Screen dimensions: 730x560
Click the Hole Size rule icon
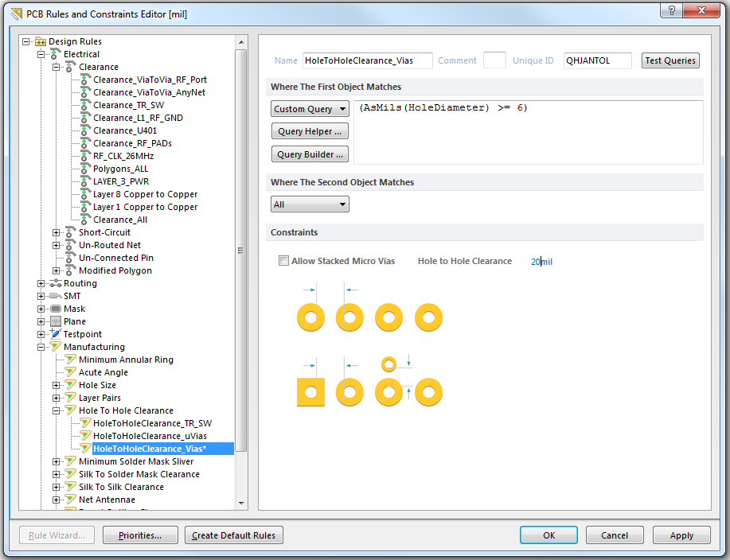click(x=70, y=385)
